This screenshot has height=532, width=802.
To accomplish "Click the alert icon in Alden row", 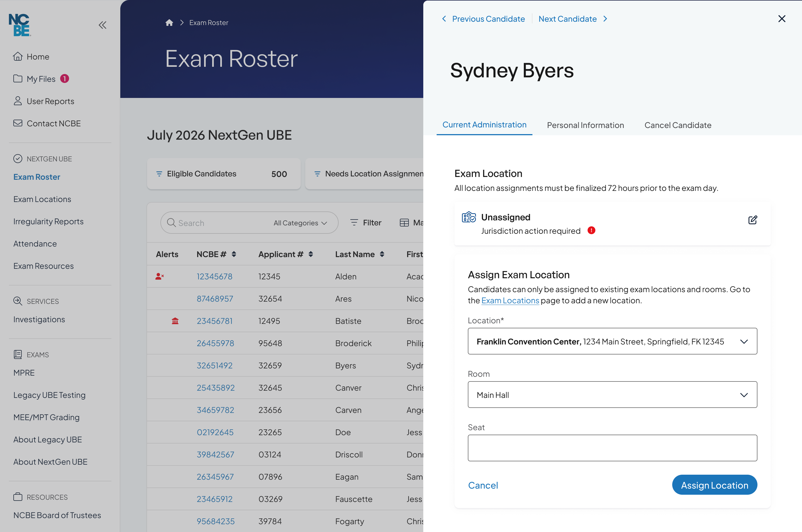I will pyautogui.click(x=160, y=277).
